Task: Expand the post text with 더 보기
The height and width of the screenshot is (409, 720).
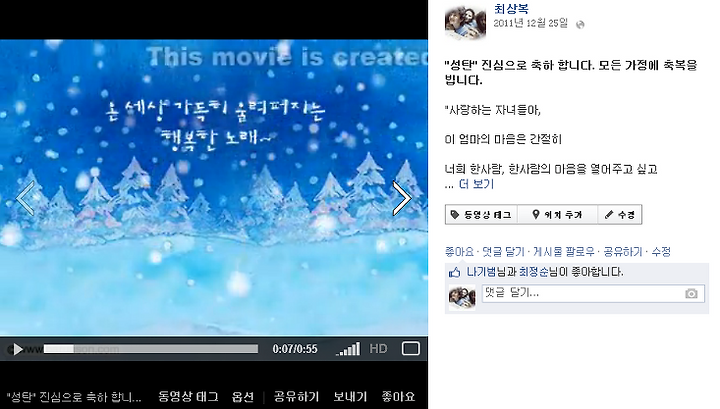Action: (x=476, y=184)
